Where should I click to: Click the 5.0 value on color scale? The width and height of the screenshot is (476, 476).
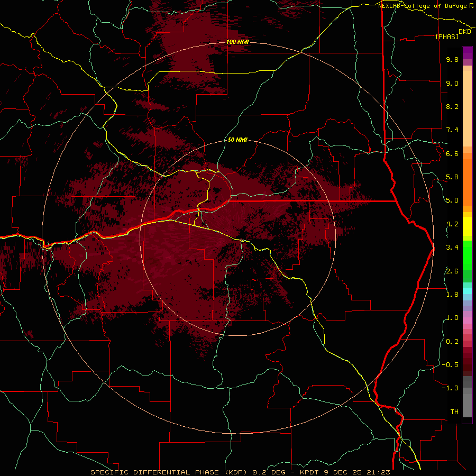[x=452, y=200]
